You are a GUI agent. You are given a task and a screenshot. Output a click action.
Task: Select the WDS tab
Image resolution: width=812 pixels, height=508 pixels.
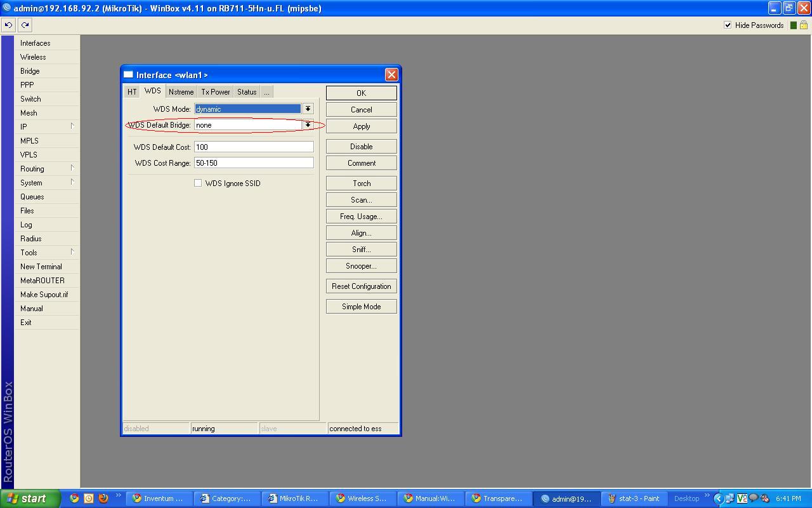pyautogui.click(x=153, y=91)
